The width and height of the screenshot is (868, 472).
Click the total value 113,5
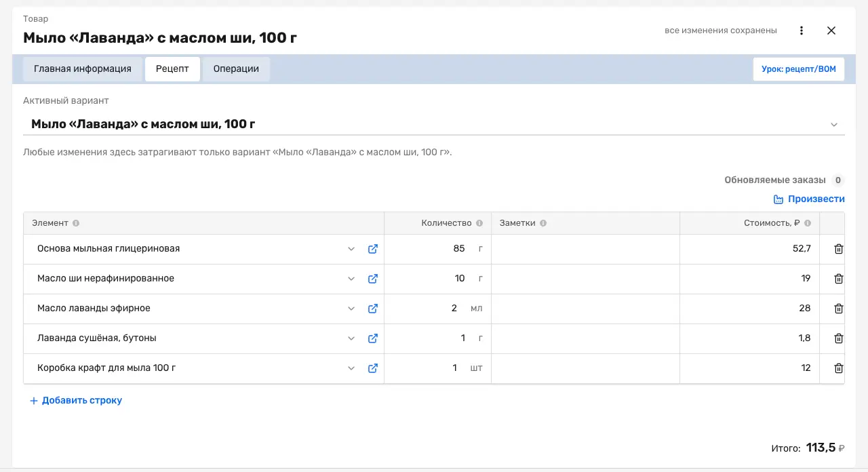coord(821,448)
